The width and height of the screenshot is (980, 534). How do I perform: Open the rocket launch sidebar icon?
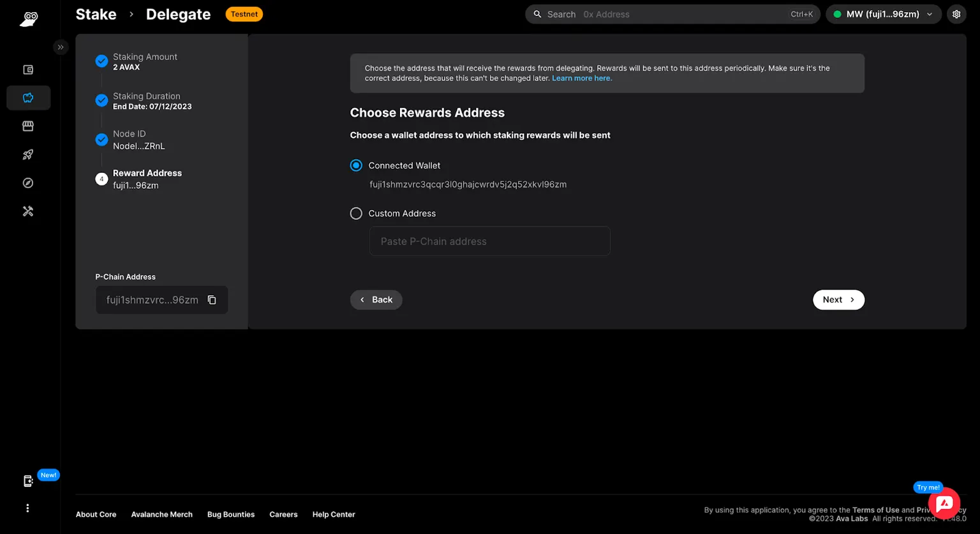[28, 154]
